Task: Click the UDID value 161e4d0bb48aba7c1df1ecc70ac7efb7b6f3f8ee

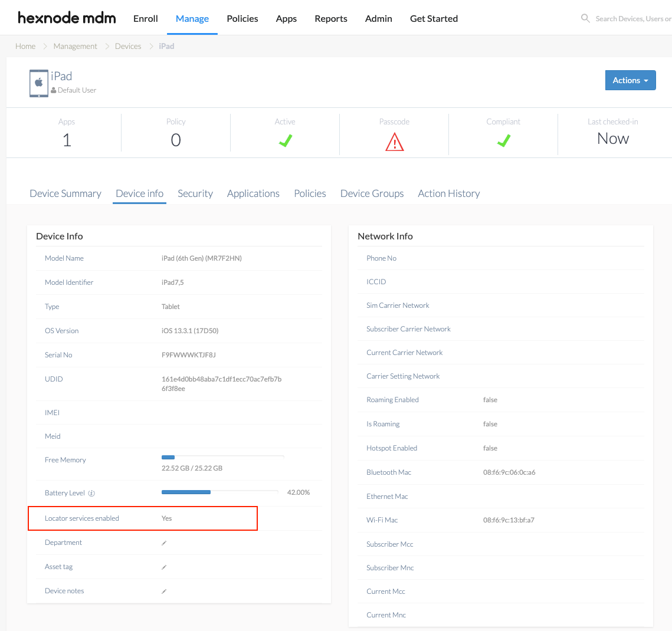Action: click(x=222, y=384)
